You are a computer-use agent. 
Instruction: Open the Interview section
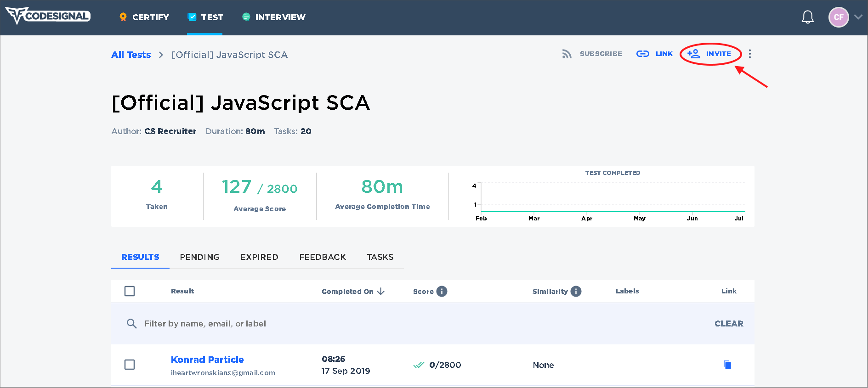(273, 17)
